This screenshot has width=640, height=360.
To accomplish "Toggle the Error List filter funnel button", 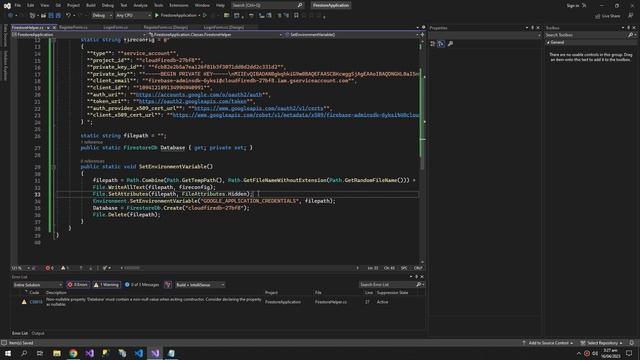I will point(168,284).
